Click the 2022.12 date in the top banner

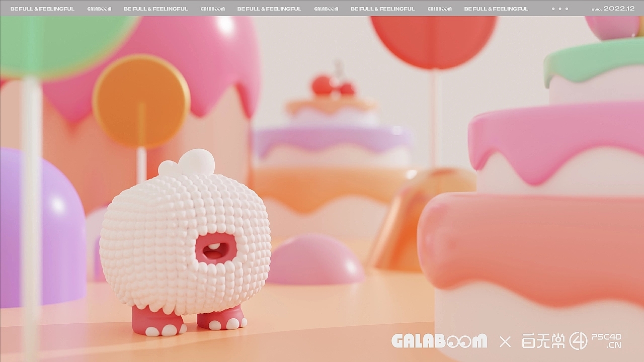(619, 9)
